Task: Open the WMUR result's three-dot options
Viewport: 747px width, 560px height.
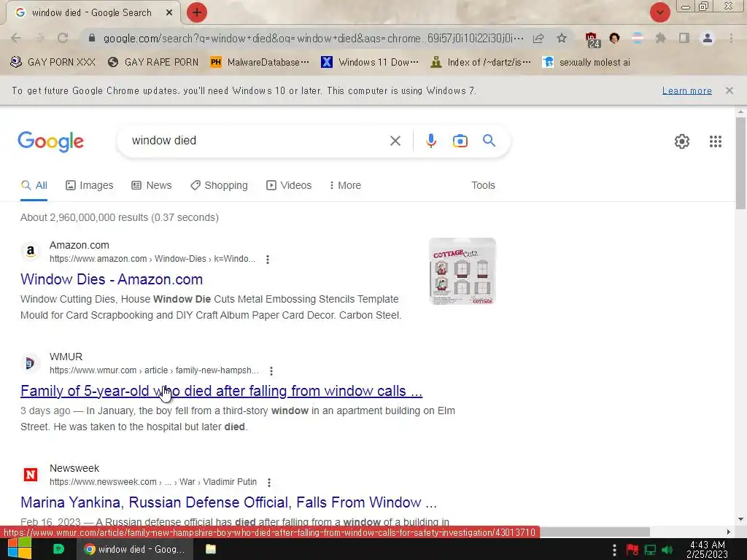Action: click(271, 371)
